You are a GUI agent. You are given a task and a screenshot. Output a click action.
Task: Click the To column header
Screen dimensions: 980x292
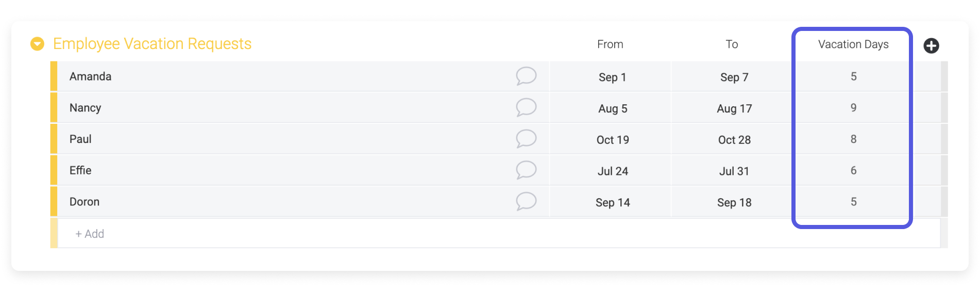pyautogui.click(x=732, y=44)
